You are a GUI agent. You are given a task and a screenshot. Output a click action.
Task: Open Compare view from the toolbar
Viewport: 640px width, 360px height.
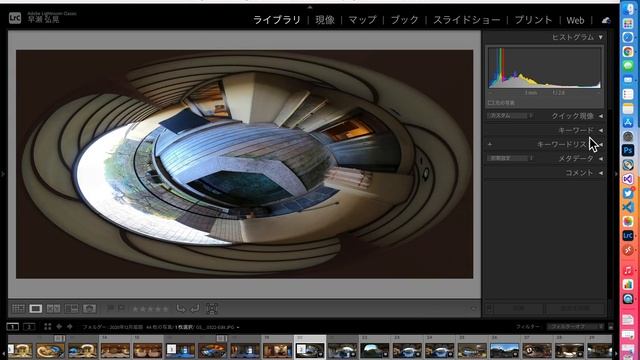pyautogui.click(x=53, y=309)
